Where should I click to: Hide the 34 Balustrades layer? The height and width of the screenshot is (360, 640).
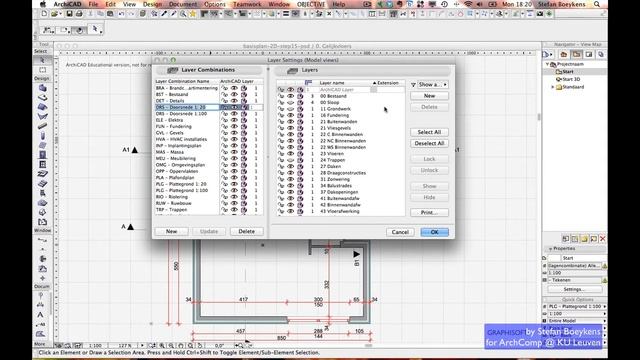290,186
